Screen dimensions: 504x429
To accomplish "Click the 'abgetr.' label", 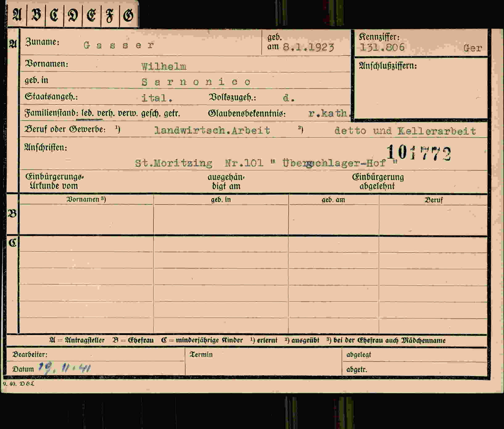I will 357,369.
